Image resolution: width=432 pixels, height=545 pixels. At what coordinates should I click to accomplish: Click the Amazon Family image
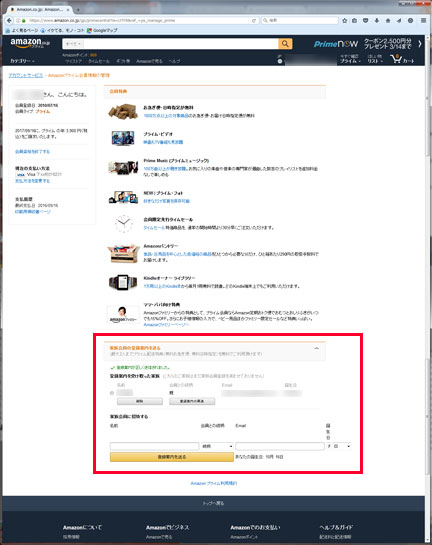pos(122,314)
